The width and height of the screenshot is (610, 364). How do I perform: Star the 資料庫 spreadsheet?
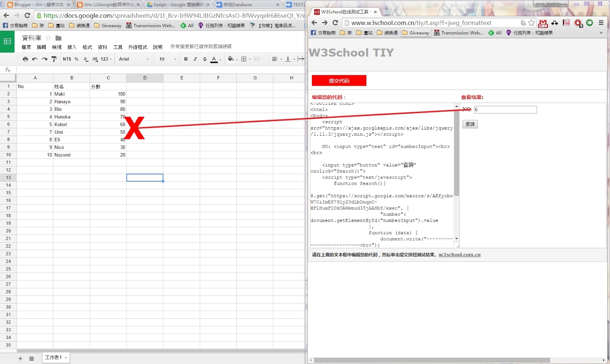[48, 38]
